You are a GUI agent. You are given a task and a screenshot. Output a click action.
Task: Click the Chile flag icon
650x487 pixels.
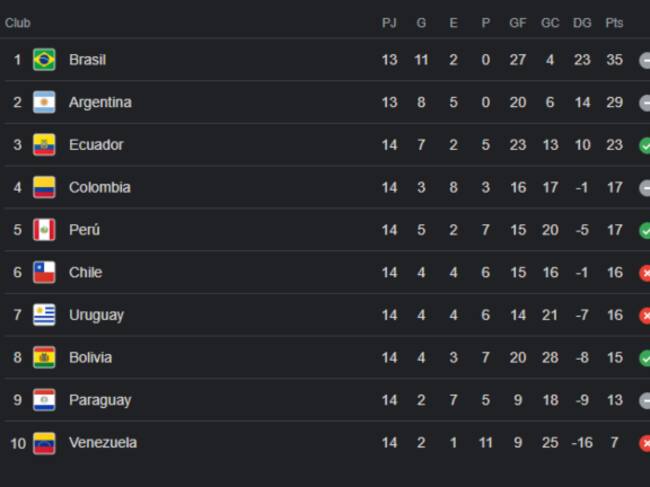(x=44, y=273)
